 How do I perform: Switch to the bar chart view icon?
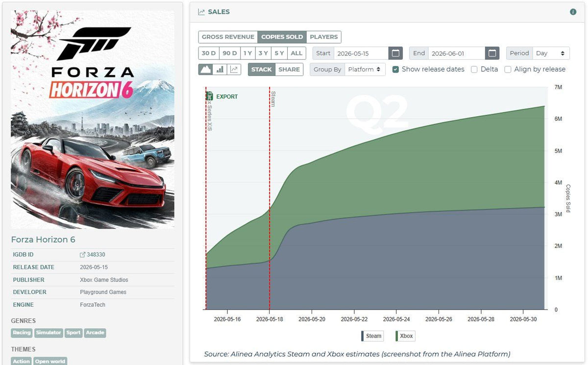[220, 69]
